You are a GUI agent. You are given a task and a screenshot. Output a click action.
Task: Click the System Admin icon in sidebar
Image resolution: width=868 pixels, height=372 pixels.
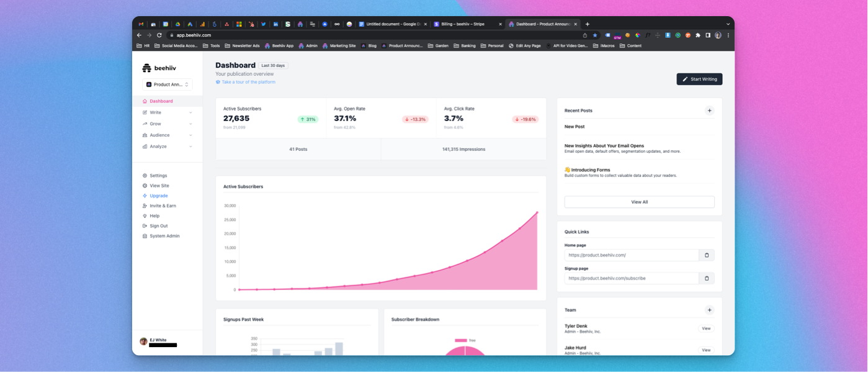point(145,236)
